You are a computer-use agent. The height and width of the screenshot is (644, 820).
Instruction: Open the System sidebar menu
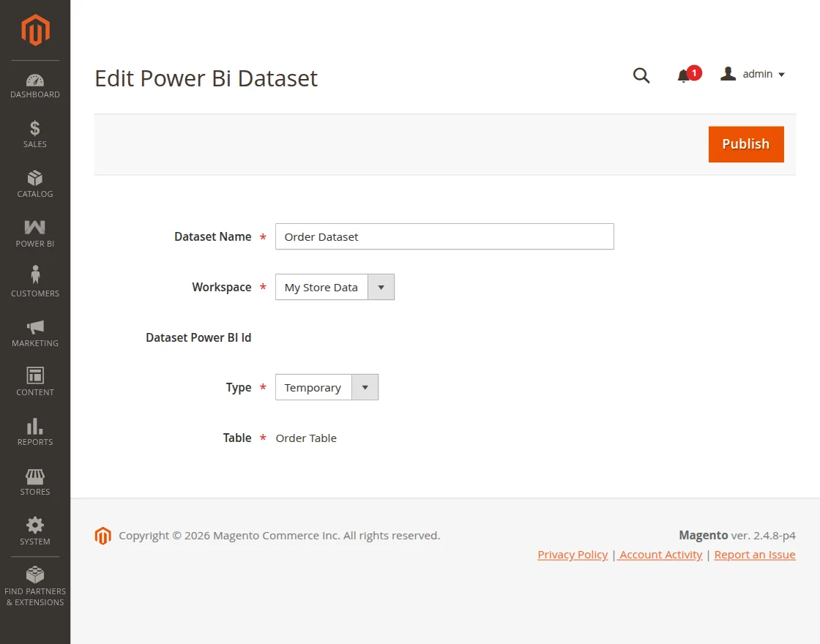pyautogui.click(x=35, y=531)
